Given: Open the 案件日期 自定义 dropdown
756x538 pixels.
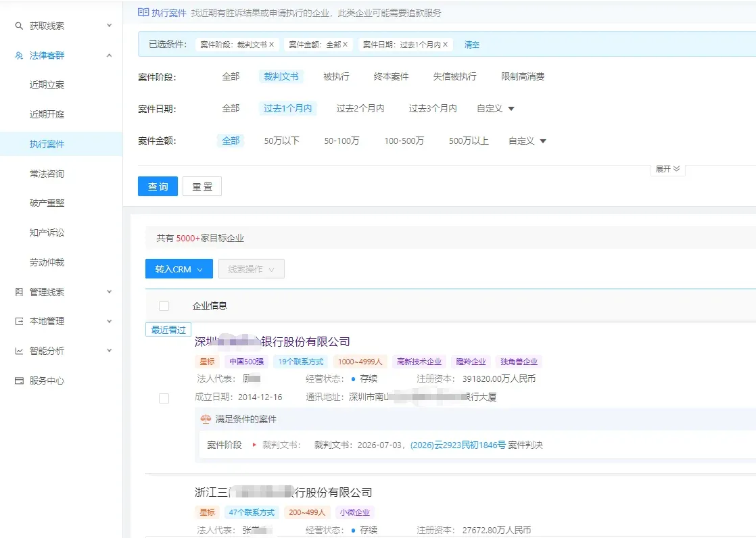Looking at the screenshot, I should pos(495,108).
